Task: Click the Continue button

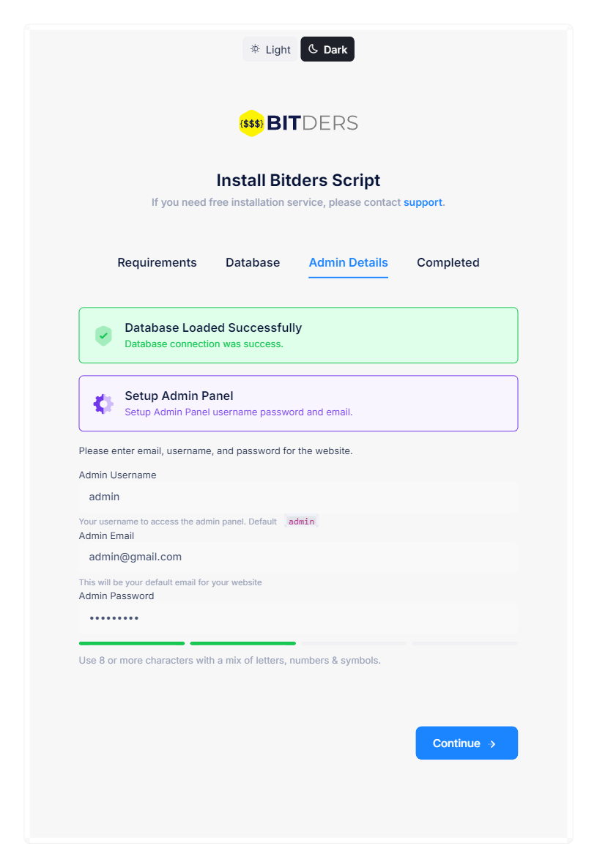Action: 467,743
